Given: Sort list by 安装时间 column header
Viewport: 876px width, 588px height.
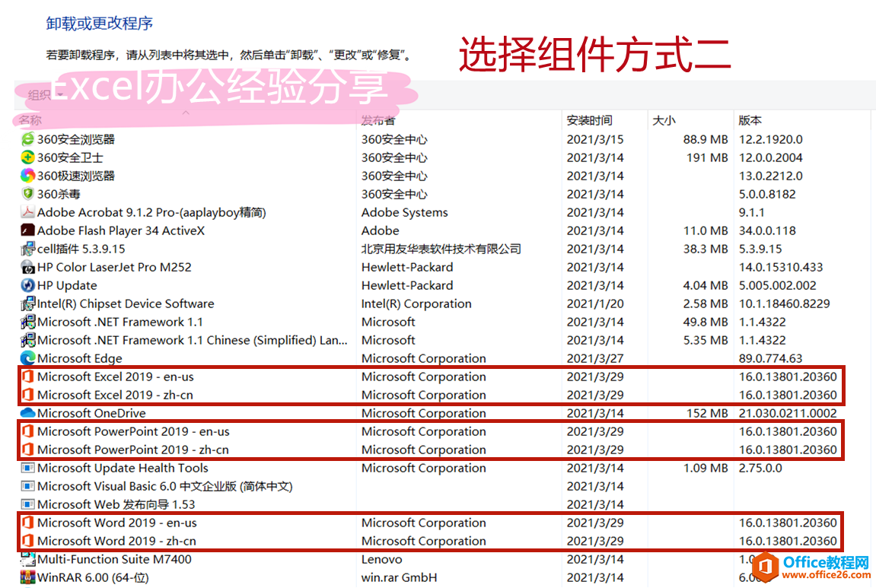Looking at the screenshot, I should (x=589, y=120).
